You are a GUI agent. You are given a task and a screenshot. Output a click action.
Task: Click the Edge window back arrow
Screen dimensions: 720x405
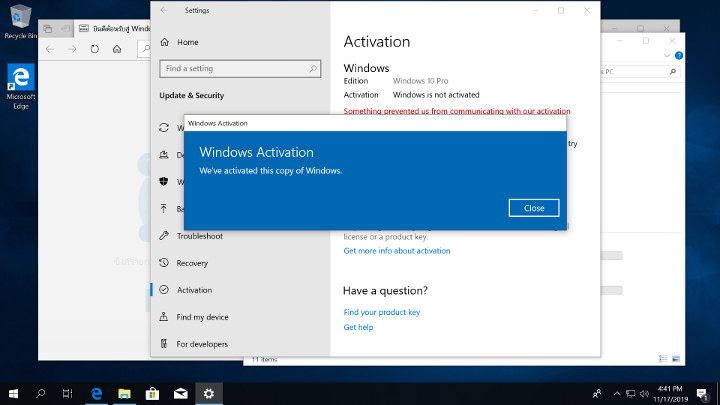tap(50, 49)
